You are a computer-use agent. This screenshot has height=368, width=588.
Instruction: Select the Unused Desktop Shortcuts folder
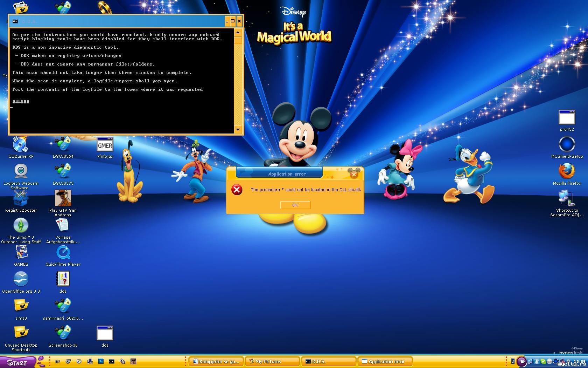(x=21, y=339)
